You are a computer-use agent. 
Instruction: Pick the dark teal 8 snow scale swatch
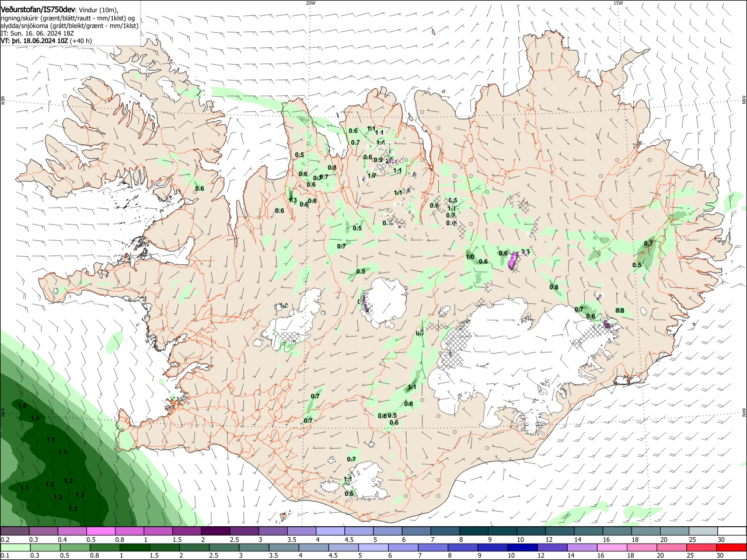[x=473, y=531]
